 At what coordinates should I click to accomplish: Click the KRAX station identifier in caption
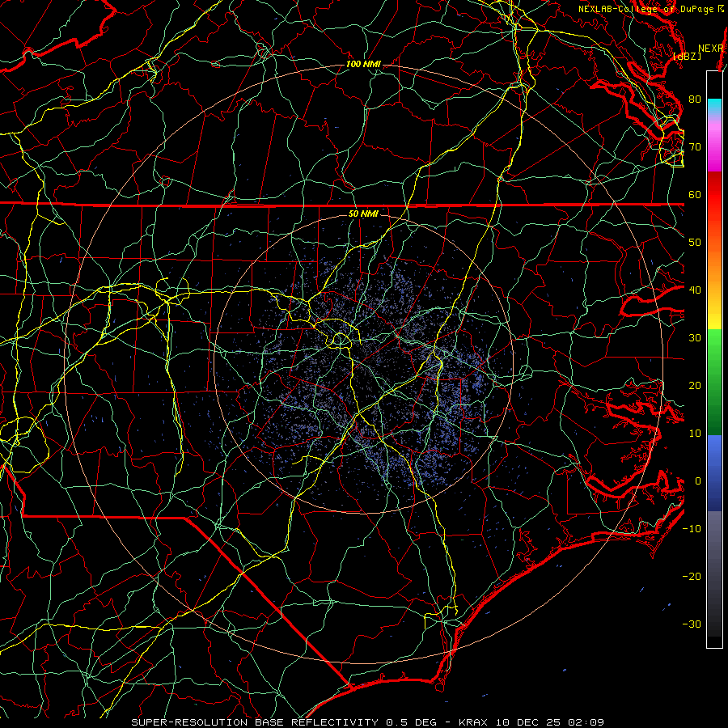[473, 722]
